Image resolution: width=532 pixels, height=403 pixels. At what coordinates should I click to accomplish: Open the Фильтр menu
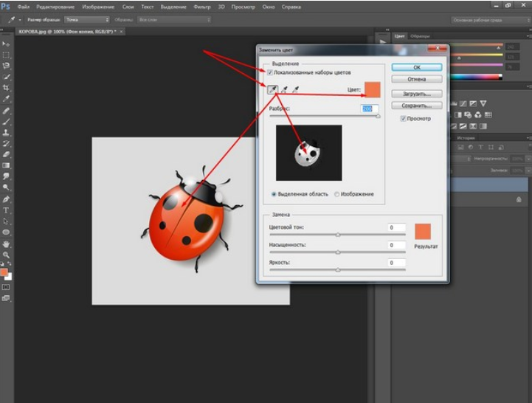[202, 7]
